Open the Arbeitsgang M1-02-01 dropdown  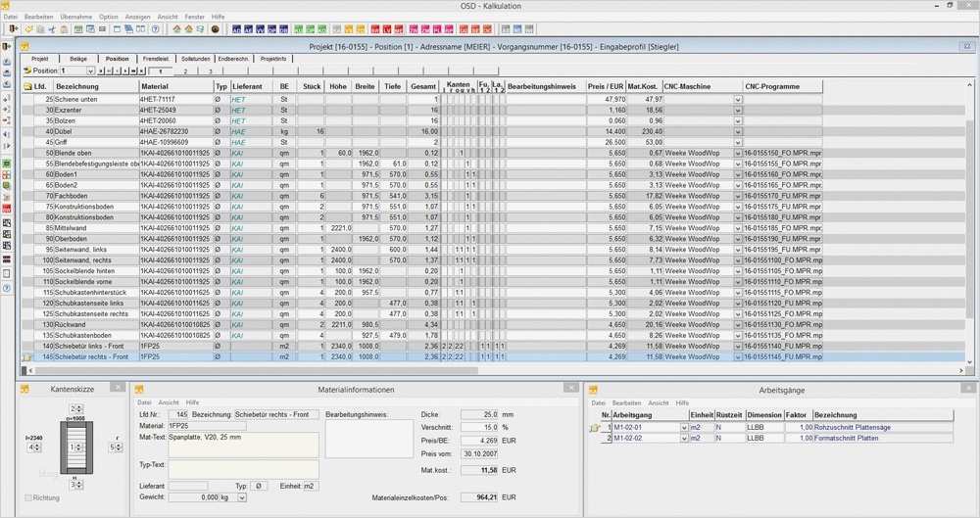pos(684,427)
